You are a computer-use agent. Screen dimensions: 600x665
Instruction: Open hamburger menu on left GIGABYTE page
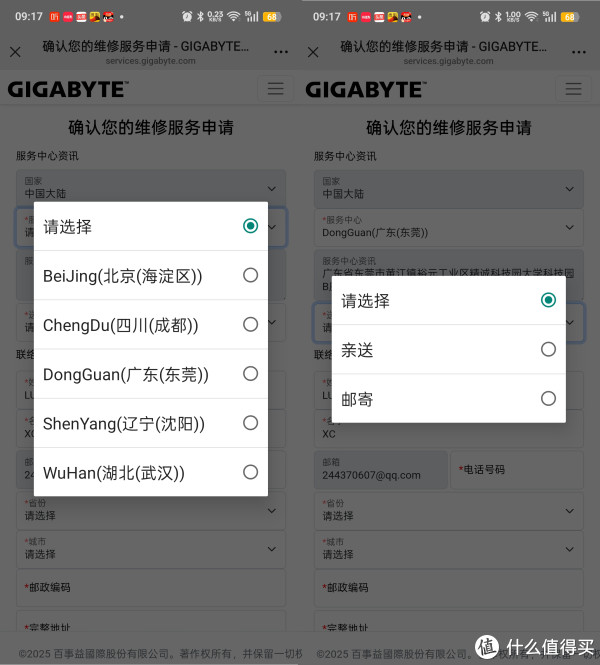coord(275,89)
